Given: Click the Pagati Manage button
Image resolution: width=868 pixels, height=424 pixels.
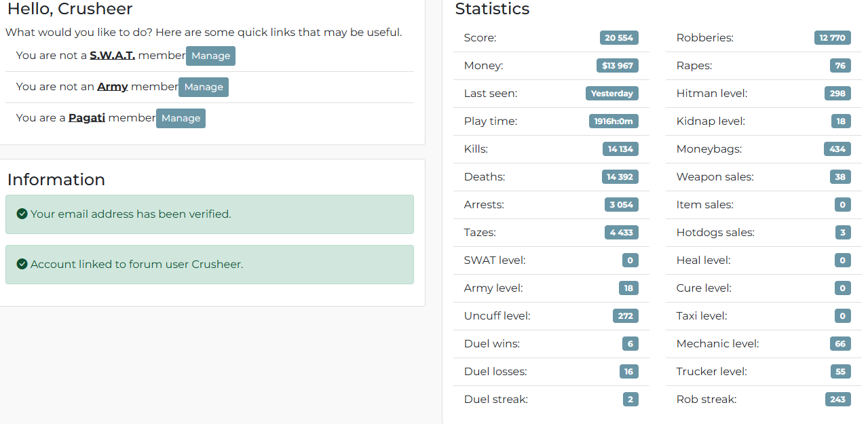Looking at the screenshot, I should [x=181, y=118].
